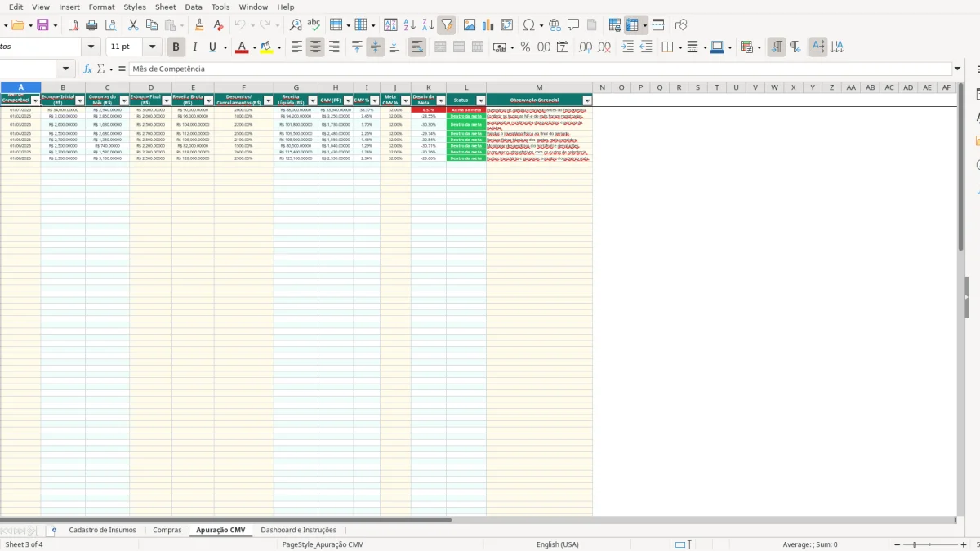The width and height of the screenshot is (980, 551).
Task: Format as Percent icon
Action: pos(525,47)
